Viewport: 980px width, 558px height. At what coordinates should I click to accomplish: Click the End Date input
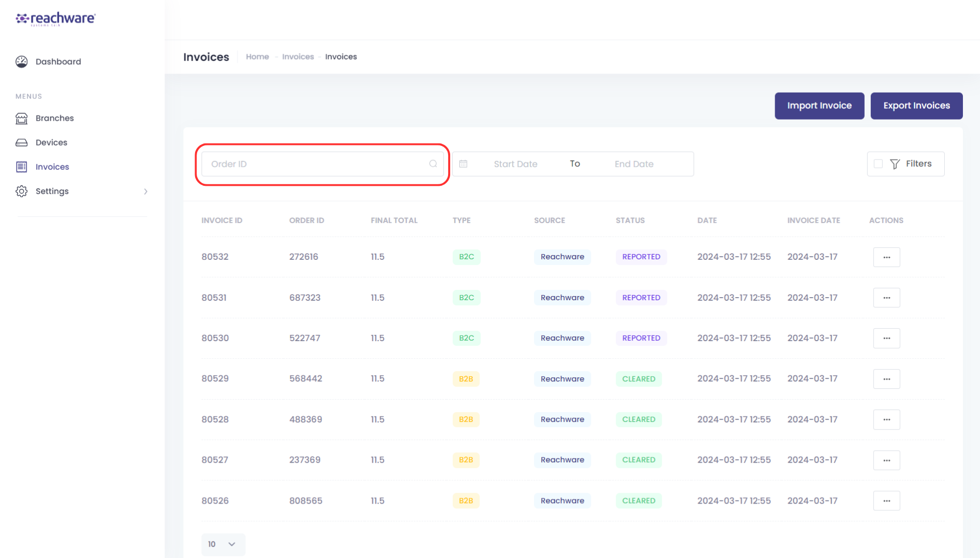coord(634,164)
